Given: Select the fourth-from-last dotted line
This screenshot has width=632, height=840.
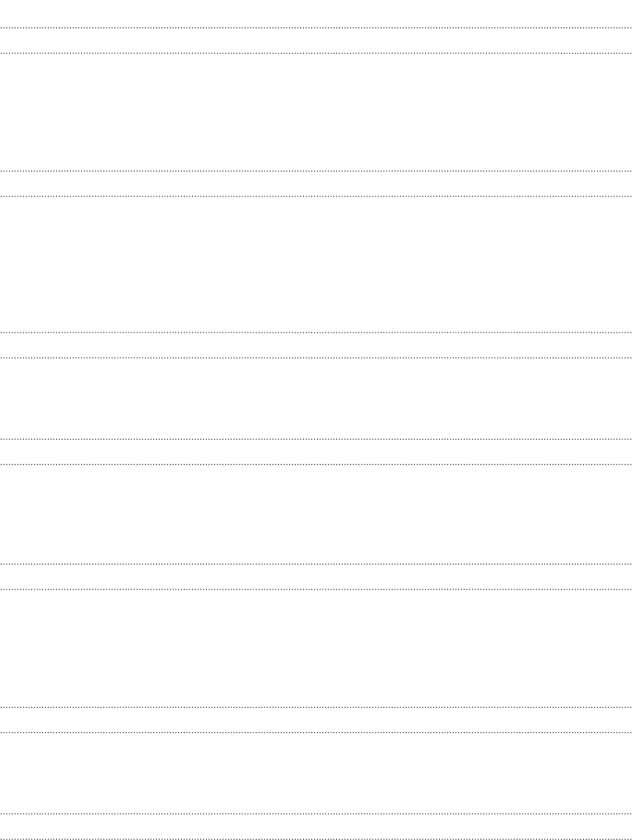Looking at the screenshot, I should (x=316, y=707).
